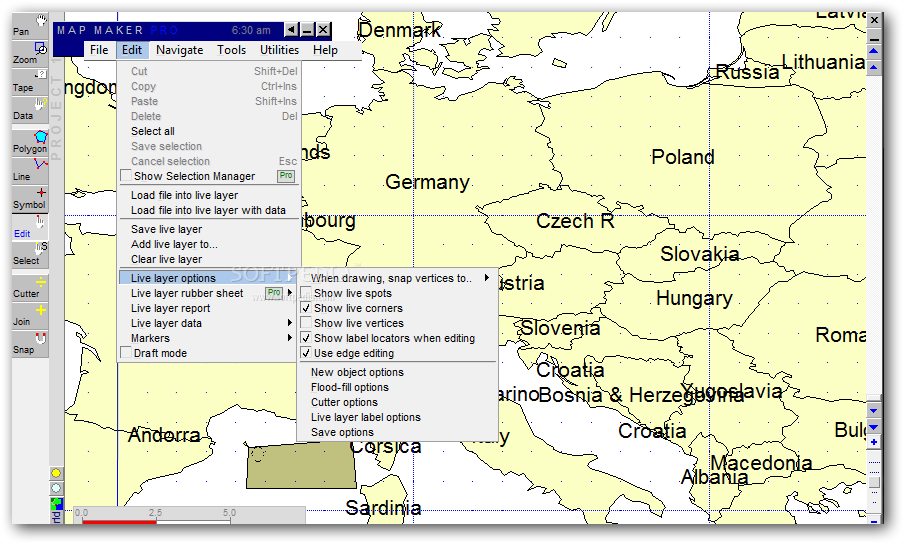This screenshot has height=544, width=904.
Task: Open Flood-fill options
Action: tap(397, 387)
